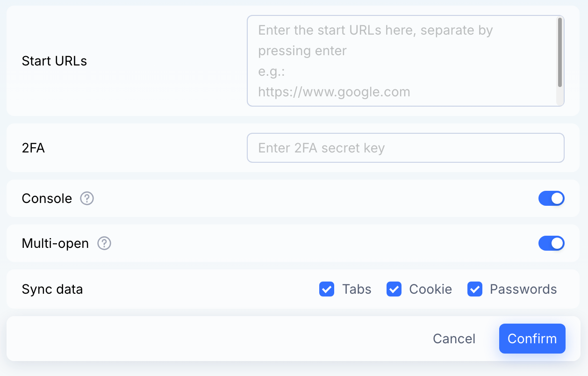Click the Multi-open help question-mark icon
Viewport: 588px width, 376px height.
104,244
